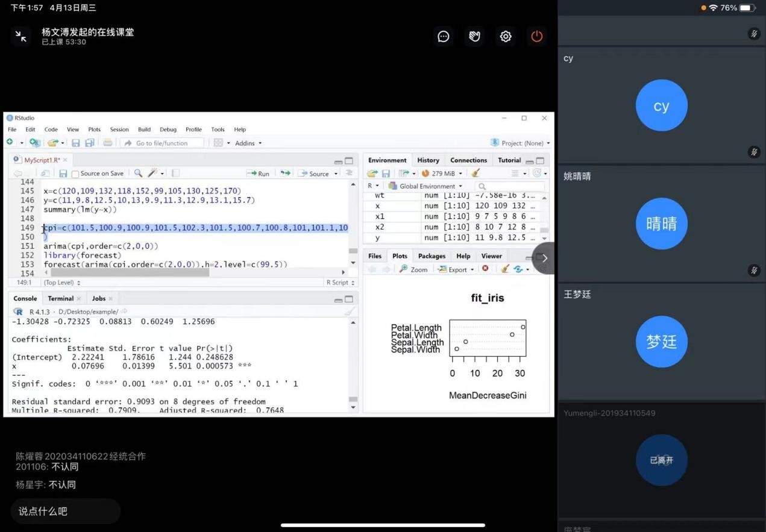Clear environment with the broom icon
The image size is (766, 532).
point(476,174)
